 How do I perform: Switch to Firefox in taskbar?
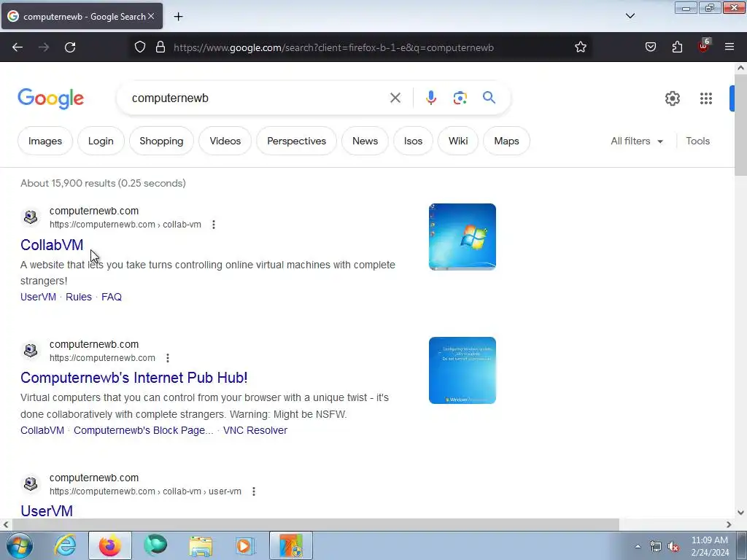(110, 545)
